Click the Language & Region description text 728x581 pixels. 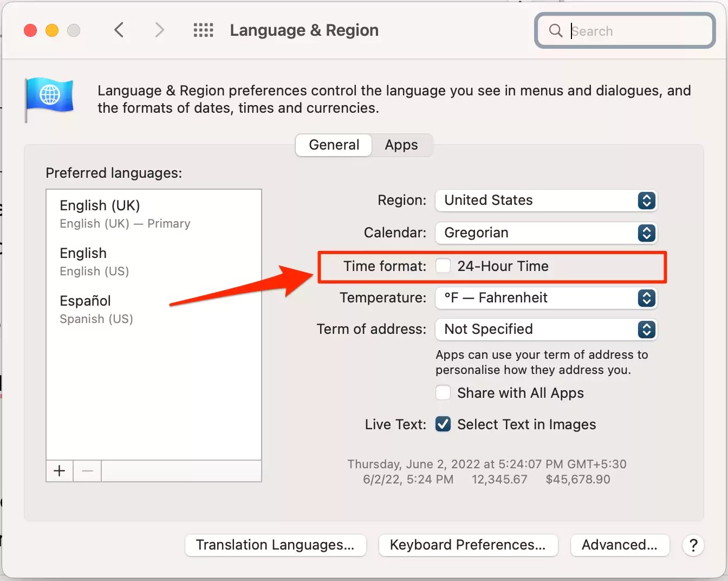394,99
